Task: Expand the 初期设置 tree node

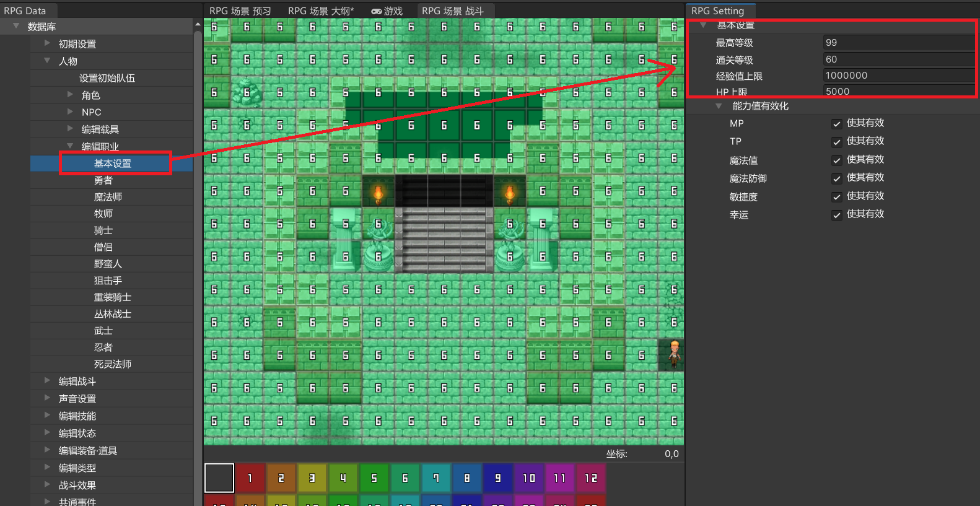Action: tap(47, 43)
